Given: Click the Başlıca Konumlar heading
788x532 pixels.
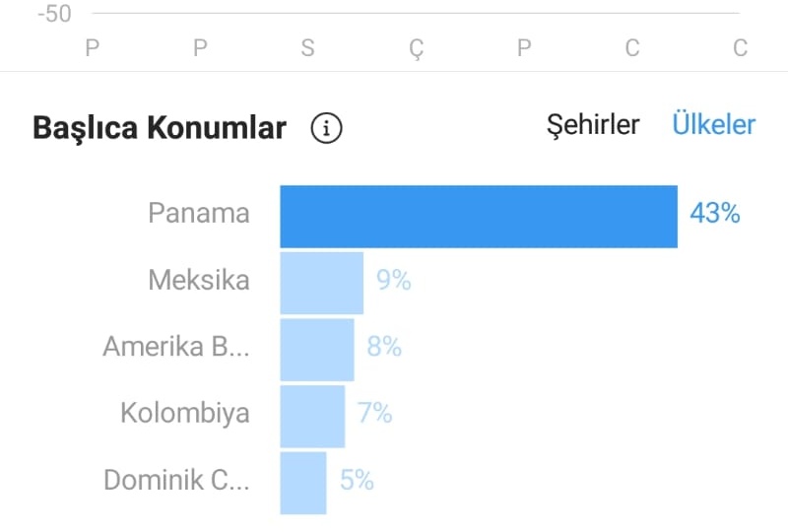Looking at the screenshot, I should pyautogui.click(x=160, y=128).
